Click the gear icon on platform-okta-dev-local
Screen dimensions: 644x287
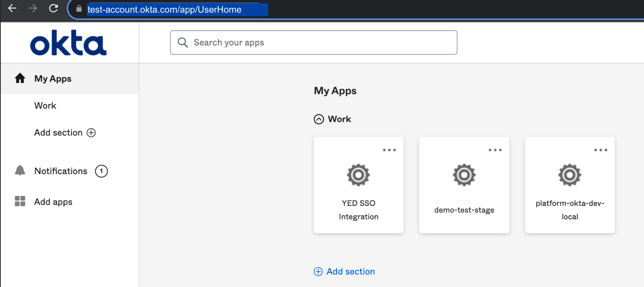coord(570,175)
